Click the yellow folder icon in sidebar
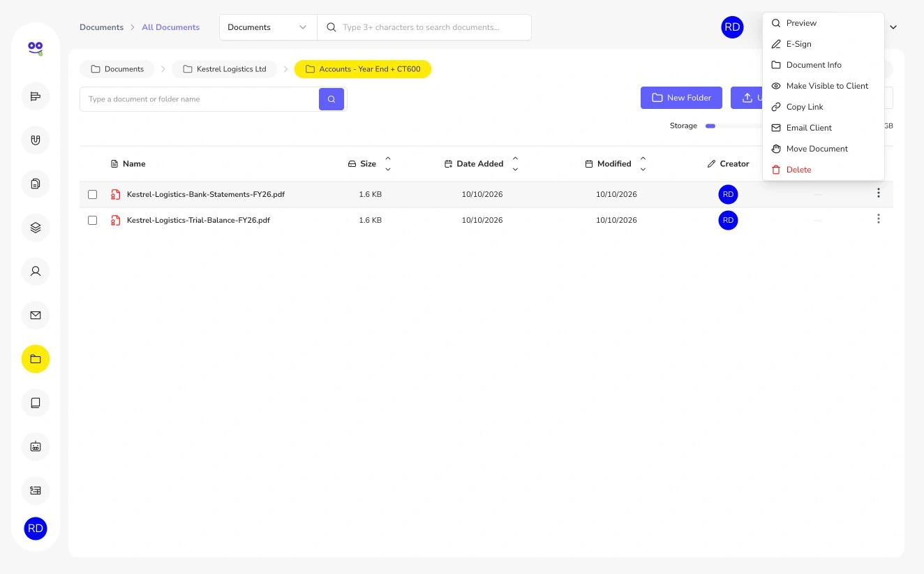 (x=36, y=359)
